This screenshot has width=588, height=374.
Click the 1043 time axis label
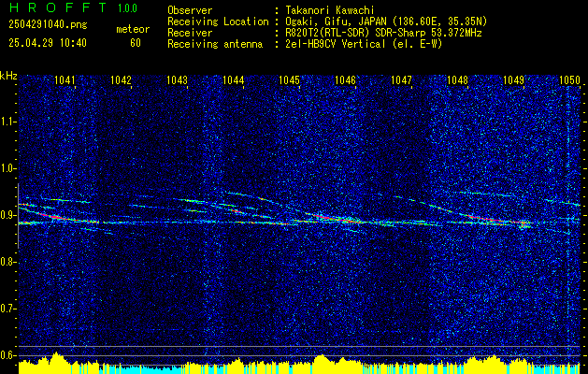point(177,79)
